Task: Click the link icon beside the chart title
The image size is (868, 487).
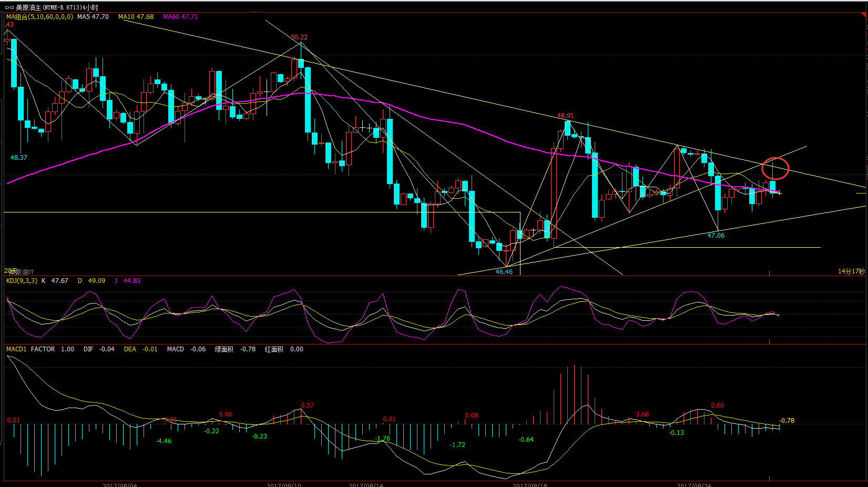Action: [9, 8]
